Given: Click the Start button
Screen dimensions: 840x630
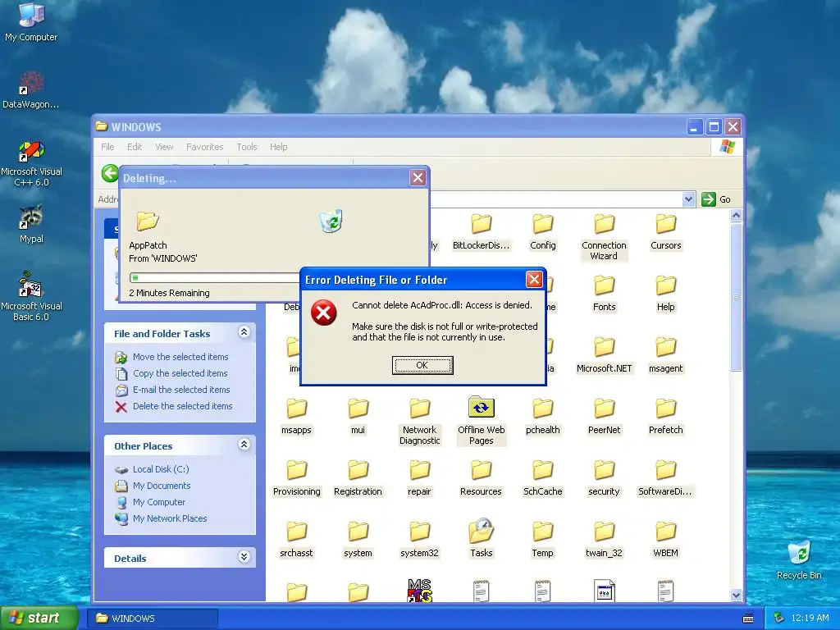Looking at the screenshot, I should coord(39,618).
